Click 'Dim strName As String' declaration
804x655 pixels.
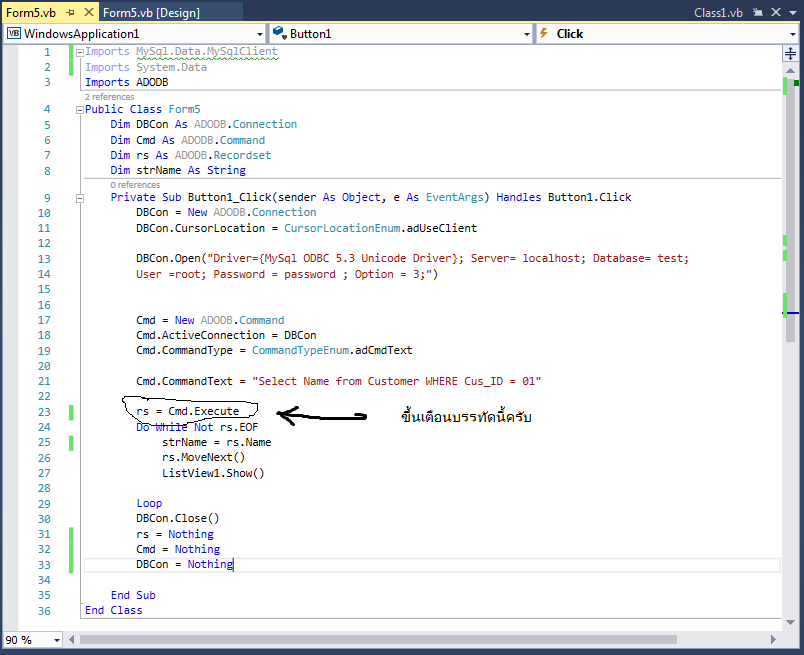coord(178,170)
